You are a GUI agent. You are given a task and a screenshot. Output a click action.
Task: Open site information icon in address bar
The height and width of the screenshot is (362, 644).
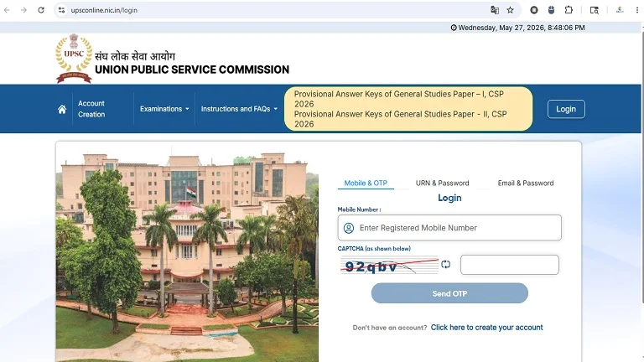point(61,10)
